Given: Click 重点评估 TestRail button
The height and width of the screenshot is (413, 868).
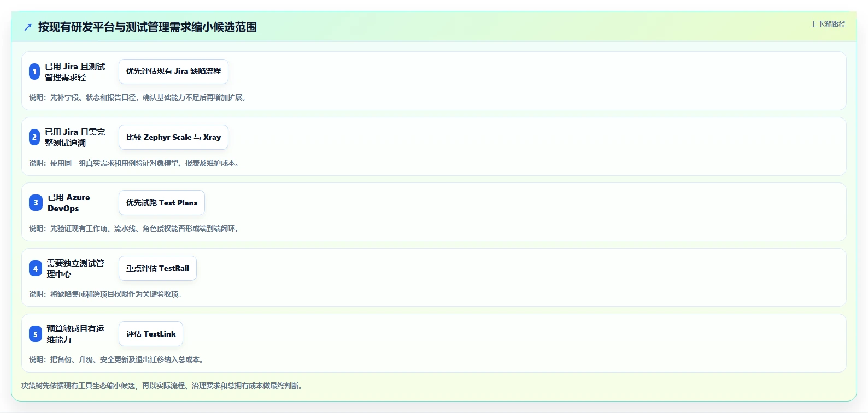Looking at the screenshot, I should point(157,268).
